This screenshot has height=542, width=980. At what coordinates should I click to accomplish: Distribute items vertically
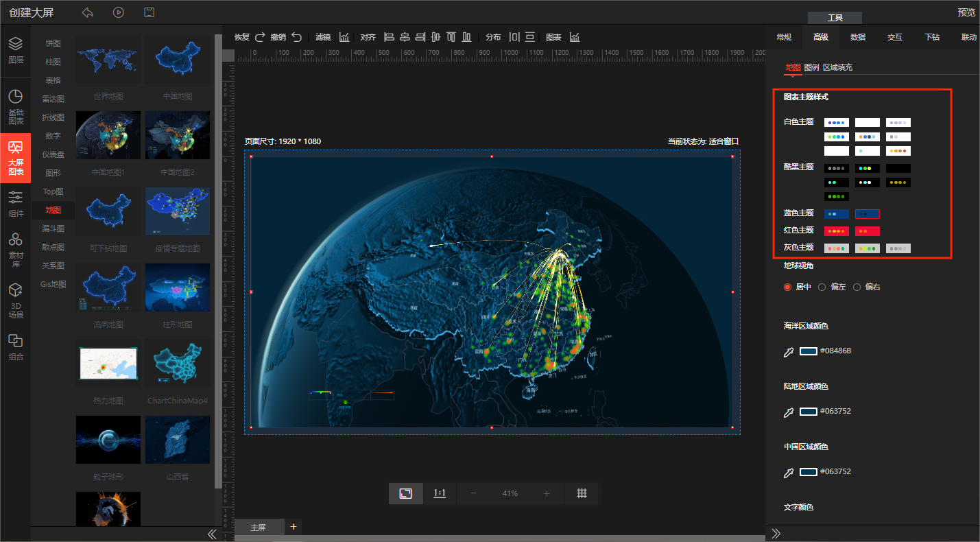tap(530, 37)
